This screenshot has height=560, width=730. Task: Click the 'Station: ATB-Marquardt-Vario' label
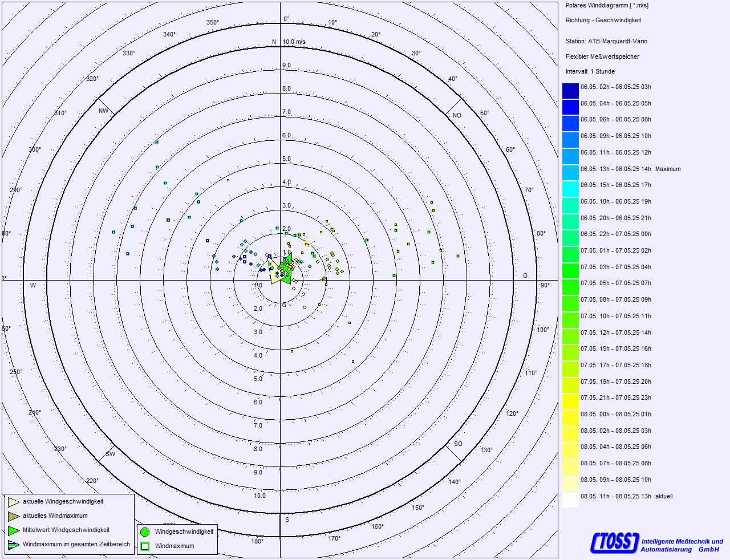click(606, 42)
